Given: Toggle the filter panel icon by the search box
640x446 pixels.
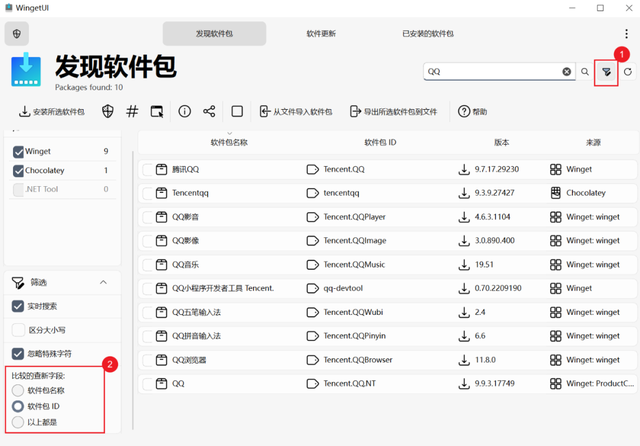Looking at the screenshot, I should [606, 72].
